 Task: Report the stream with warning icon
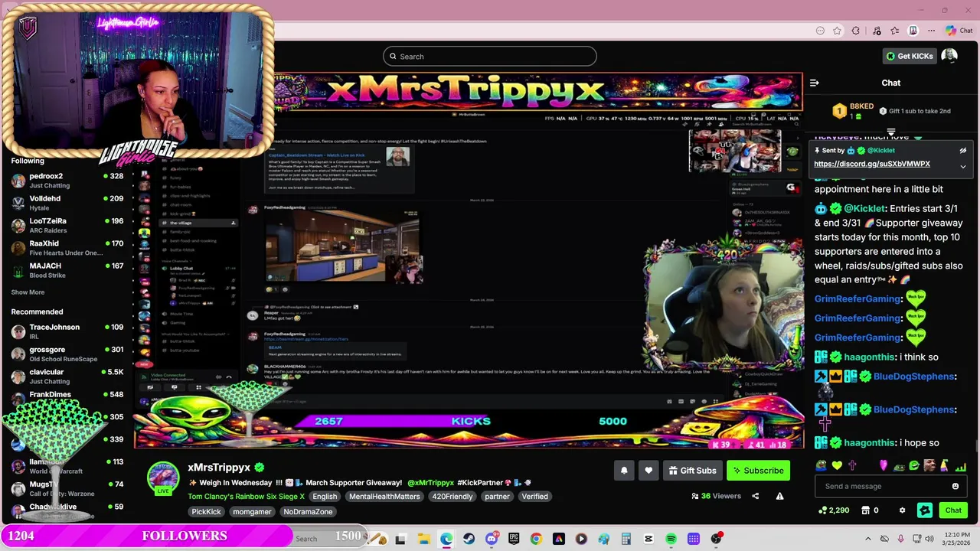coord(779,496)
